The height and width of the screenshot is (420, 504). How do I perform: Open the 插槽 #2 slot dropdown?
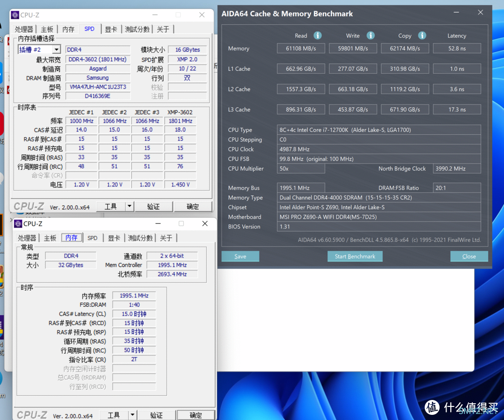coord(56,49)
